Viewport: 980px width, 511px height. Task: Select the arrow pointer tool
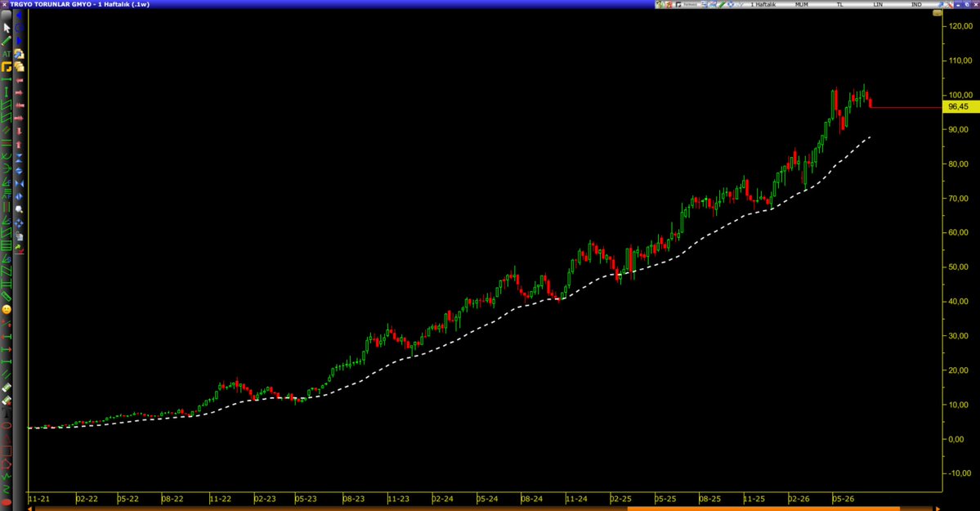point(7,28)
